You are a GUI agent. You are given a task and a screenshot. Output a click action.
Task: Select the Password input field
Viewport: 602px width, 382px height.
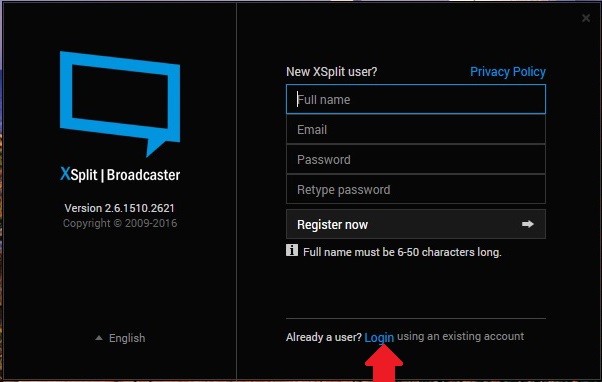[x=416, y=159]
